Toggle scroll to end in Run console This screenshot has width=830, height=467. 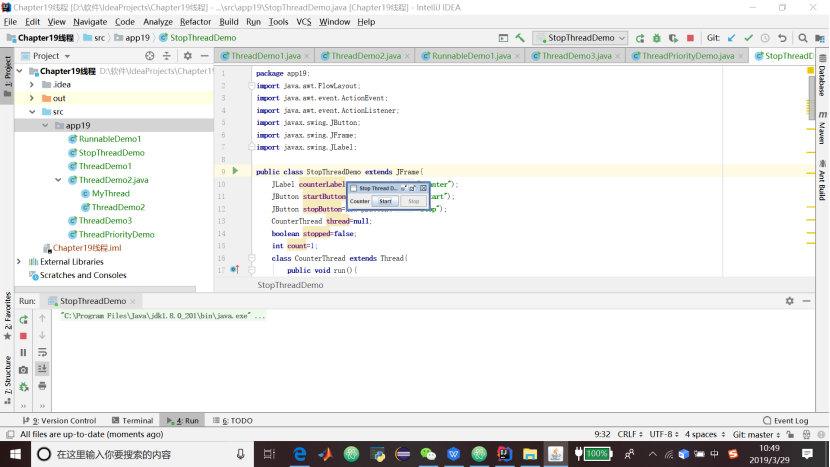pyautogui.click(x=42, y=369)
